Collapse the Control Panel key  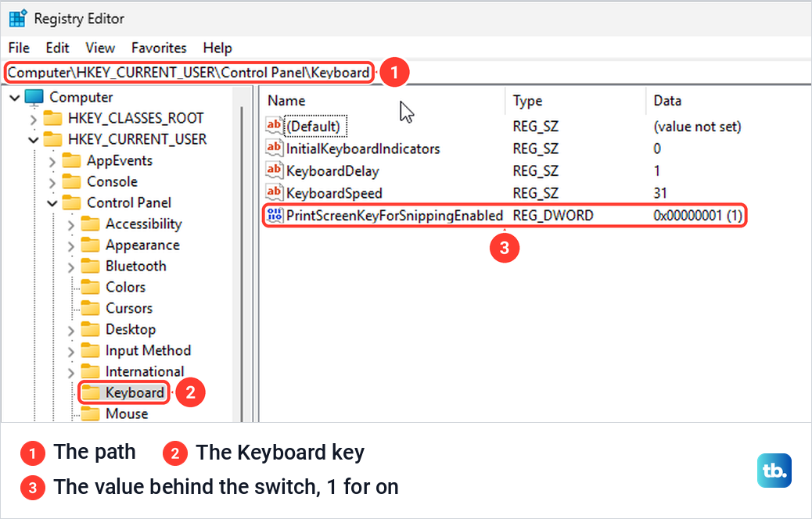(52, 203)
